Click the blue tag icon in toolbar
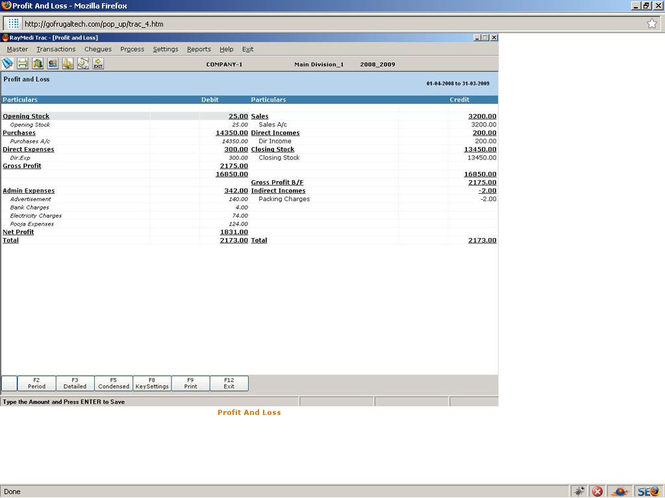665x498 pixels. click(8, 63)
